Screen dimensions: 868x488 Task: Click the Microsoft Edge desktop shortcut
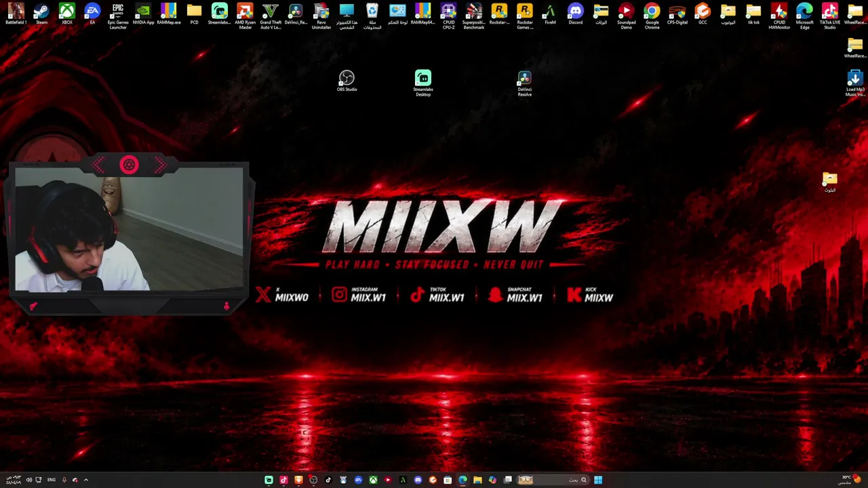point(804,16)
